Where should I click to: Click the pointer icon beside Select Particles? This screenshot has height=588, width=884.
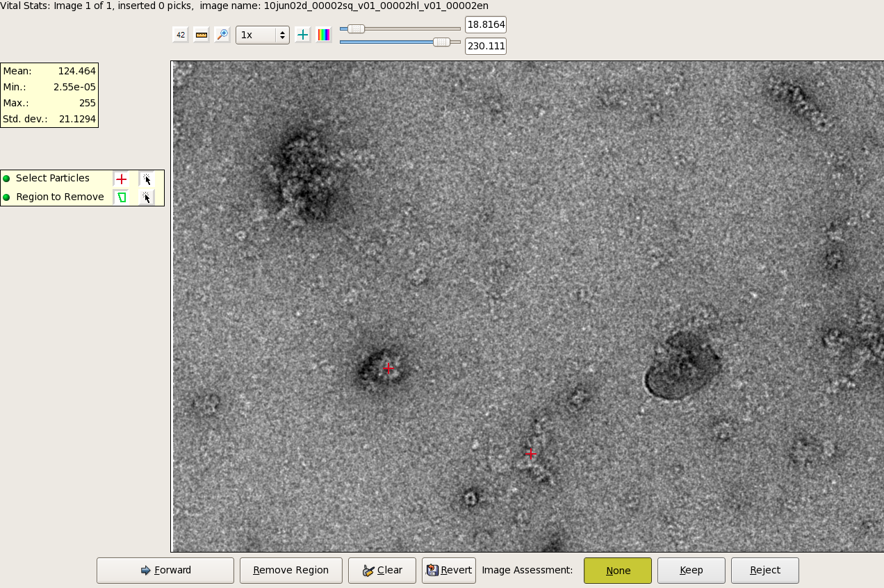point(146,179)
